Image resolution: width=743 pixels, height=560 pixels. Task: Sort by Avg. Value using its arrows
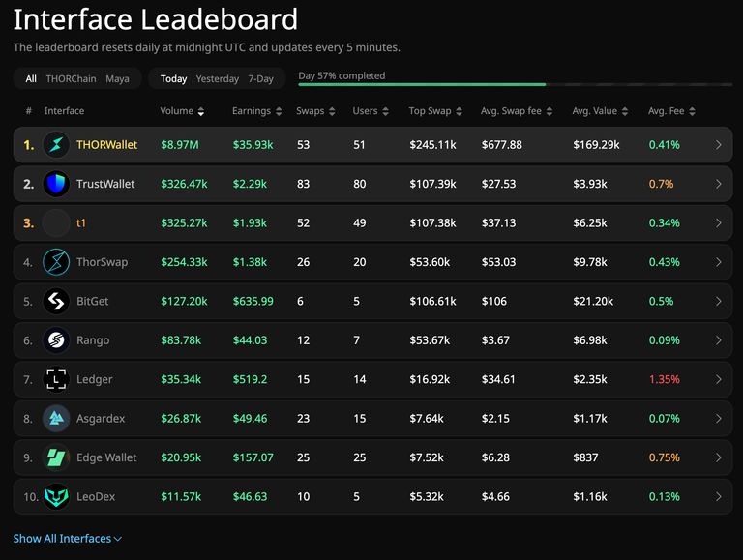click(625, 111)
